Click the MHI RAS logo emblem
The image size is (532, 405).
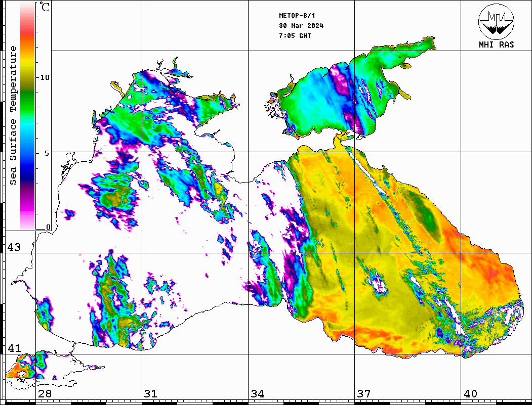[497, 21]
